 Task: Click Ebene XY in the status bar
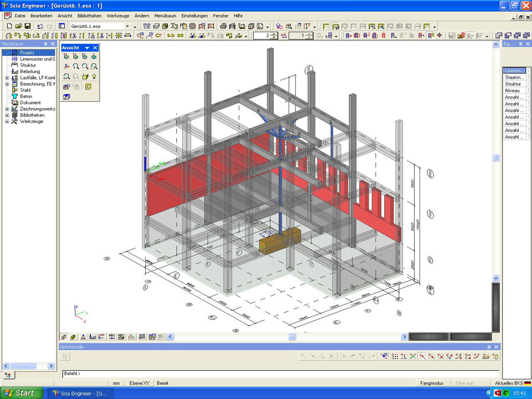(139, 383)
